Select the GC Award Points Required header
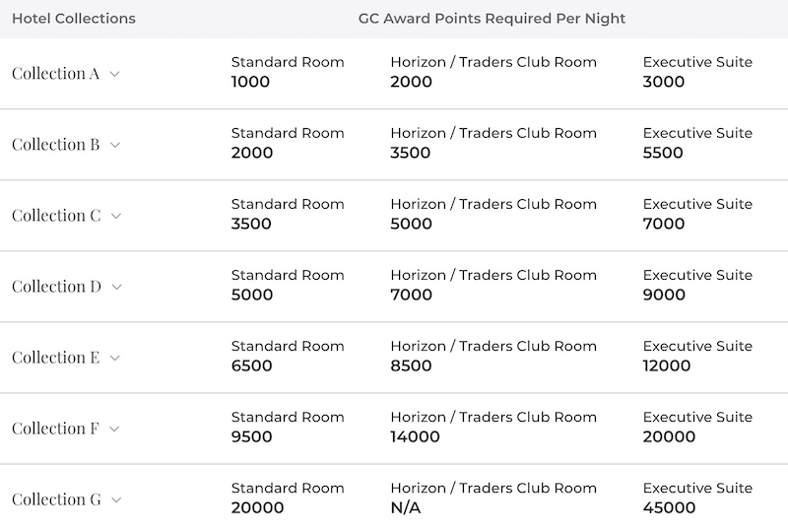The width and height of the screenshot is (788, 532). [492, 19]
